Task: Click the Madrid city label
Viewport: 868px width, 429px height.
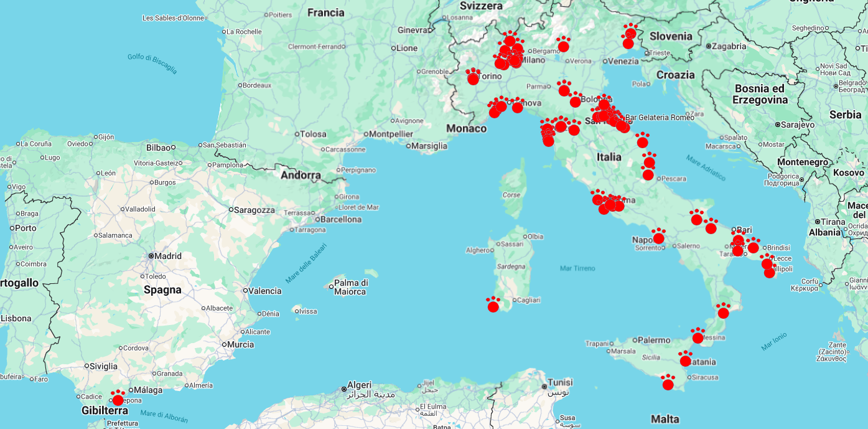Action: point(168,256)
